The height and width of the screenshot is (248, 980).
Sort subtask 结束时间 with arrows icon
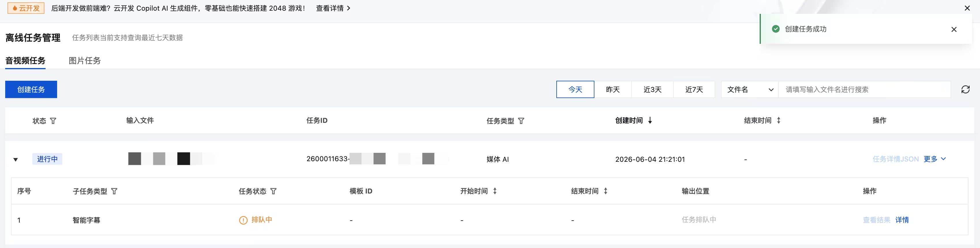pos(606,191)
